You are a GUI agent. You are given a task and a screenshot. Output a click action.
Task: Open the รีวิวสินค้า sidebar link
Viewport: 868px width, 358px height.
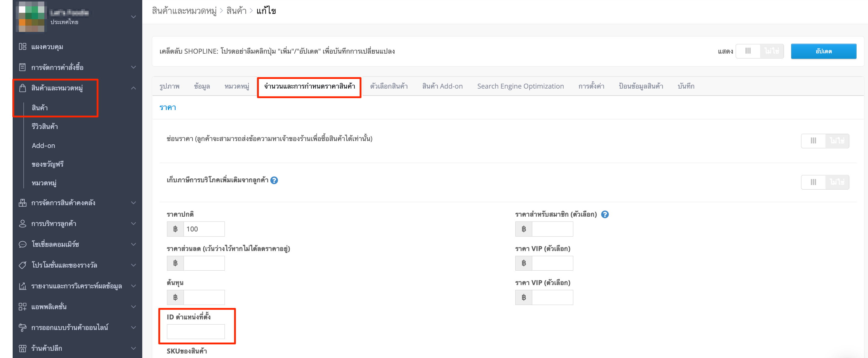point(45,127)
